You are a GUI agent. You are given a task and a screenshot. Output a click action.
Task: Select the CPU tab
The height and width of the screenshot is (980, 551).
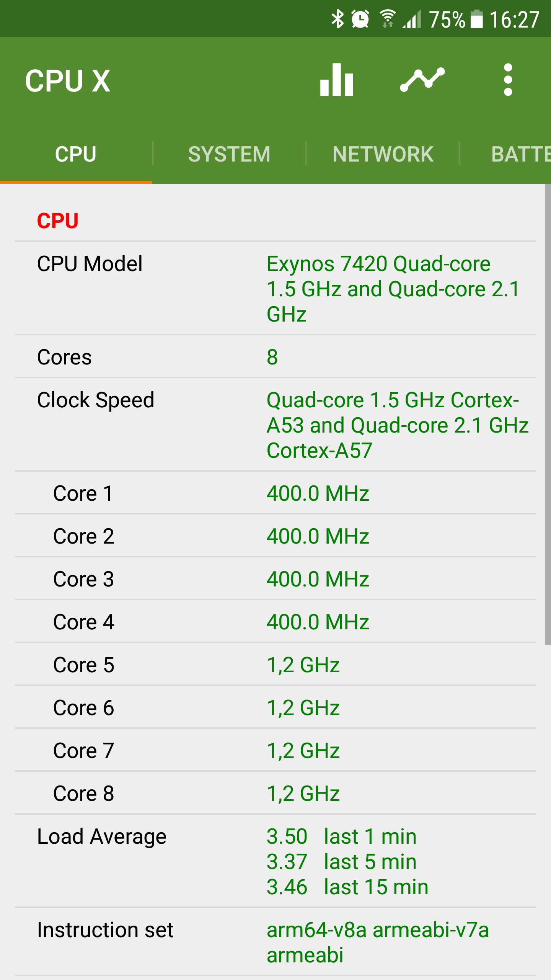(x=76, y=154)
